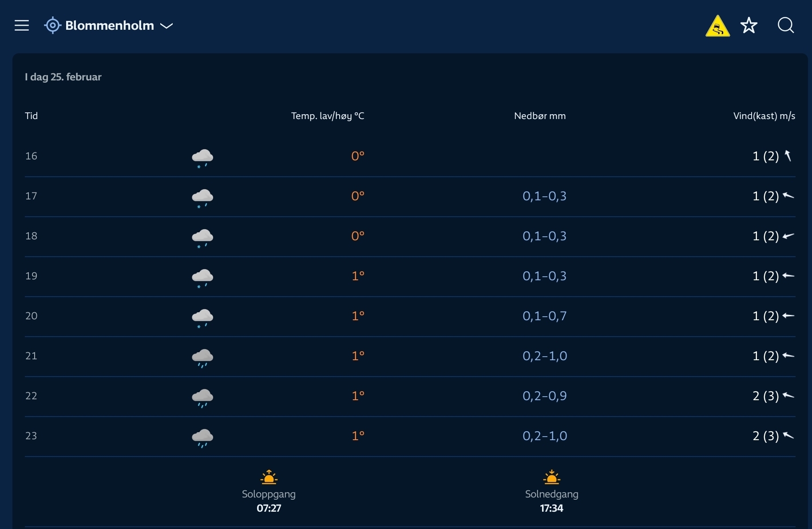Select the 'Nedbør mm' column header
This screenshot has height=529, width=812.
pyautogui.click(x=539, y=116)
